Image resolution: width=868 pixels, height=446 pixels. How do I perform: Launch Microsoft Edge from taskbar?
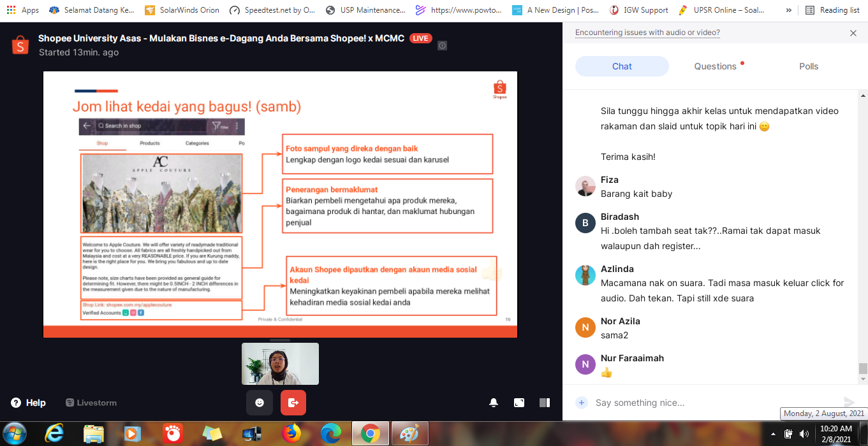(330, 433)
